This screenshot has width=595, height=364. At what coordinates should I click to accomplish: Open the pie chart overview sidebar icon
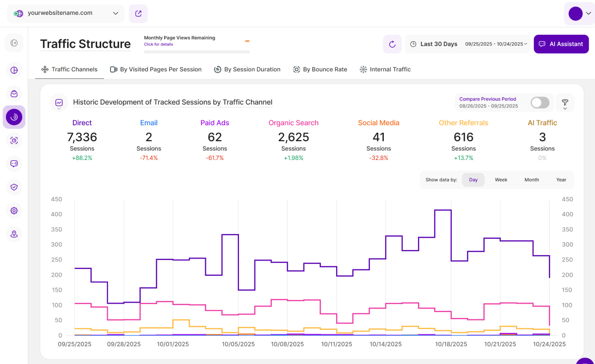coord(14,70)
